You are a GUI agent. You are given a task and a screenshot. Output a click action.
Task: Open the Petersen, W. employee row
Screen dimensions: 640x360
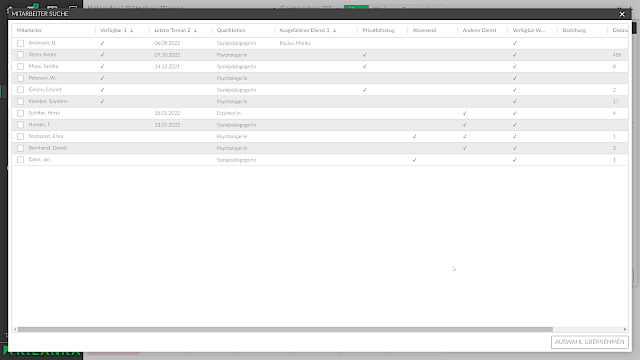(320, 78)
